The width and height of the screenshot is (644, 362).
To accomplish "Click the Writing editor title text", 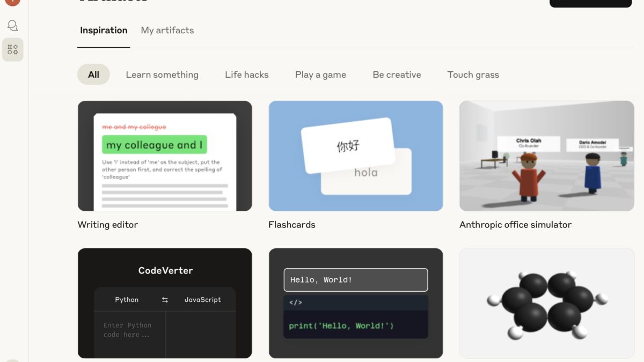I will 108,225.
